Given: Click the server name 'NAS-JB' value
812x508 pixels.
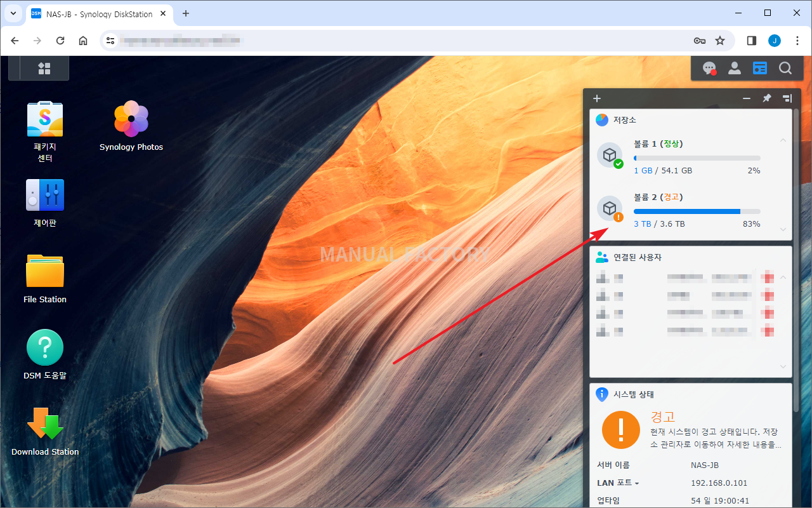Looking at the screenshot, I should coord(705,465).
